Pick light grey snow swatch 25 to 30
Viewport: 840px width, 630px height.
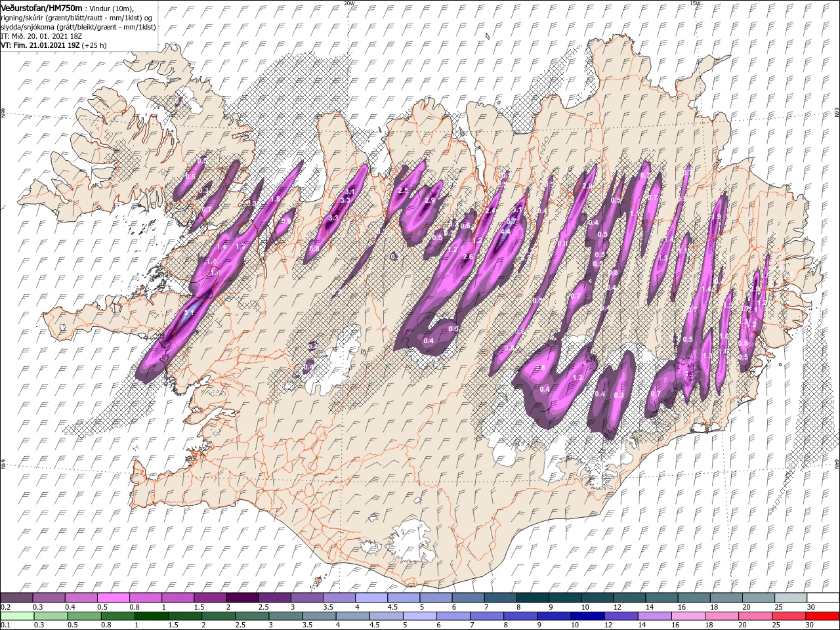[x=789, y=598]
